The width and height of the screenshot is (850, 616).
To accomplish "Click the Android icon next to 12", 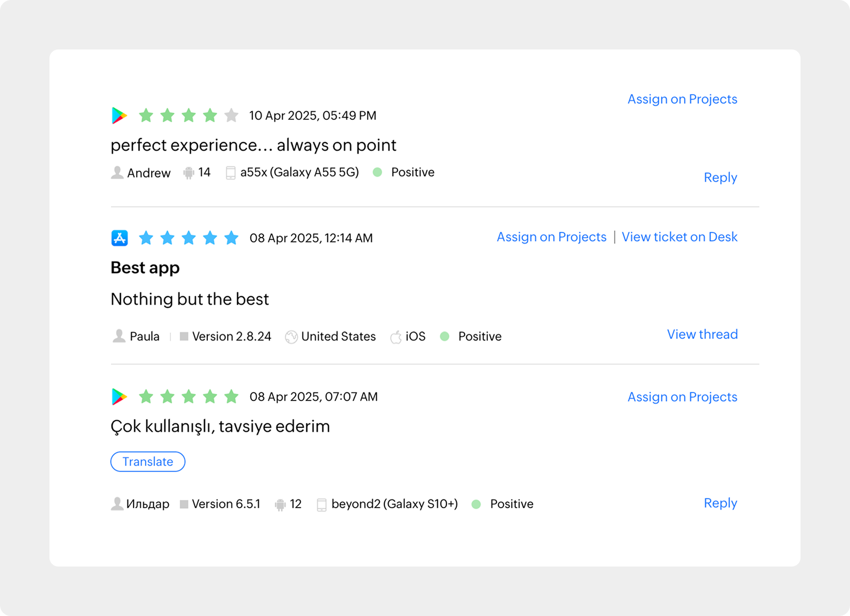I will (x=280, y=504).
